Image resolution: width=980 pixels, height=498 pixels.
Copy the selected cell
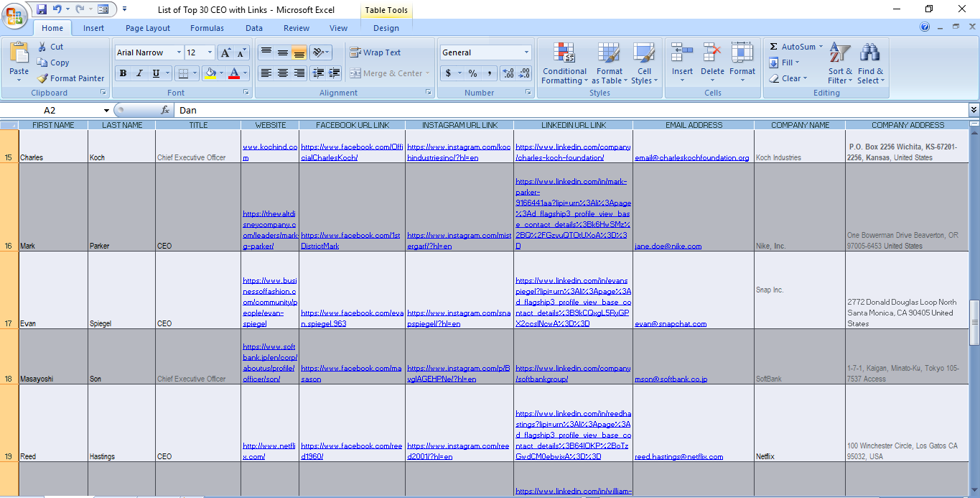point(53,63)
